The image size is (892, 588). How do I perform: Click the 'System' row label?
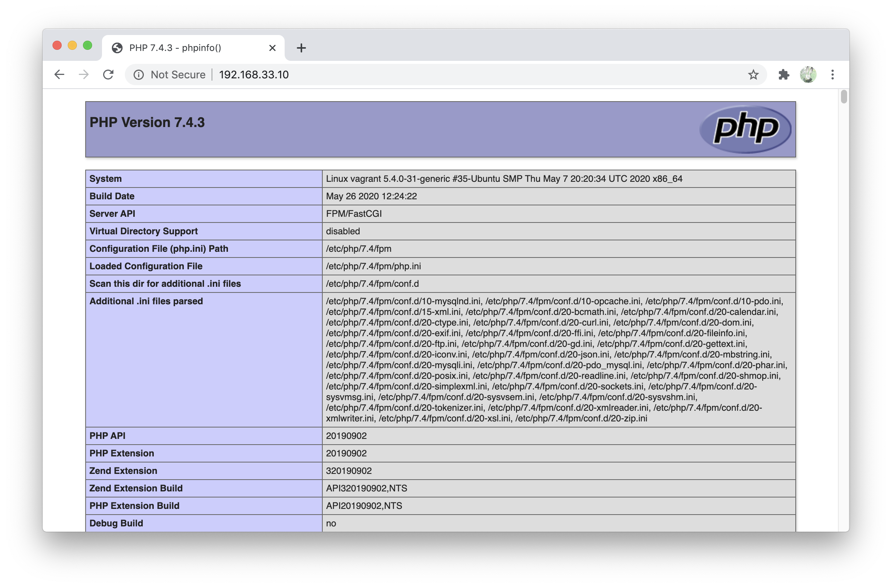pyautogui.click(x=106, y=179)
